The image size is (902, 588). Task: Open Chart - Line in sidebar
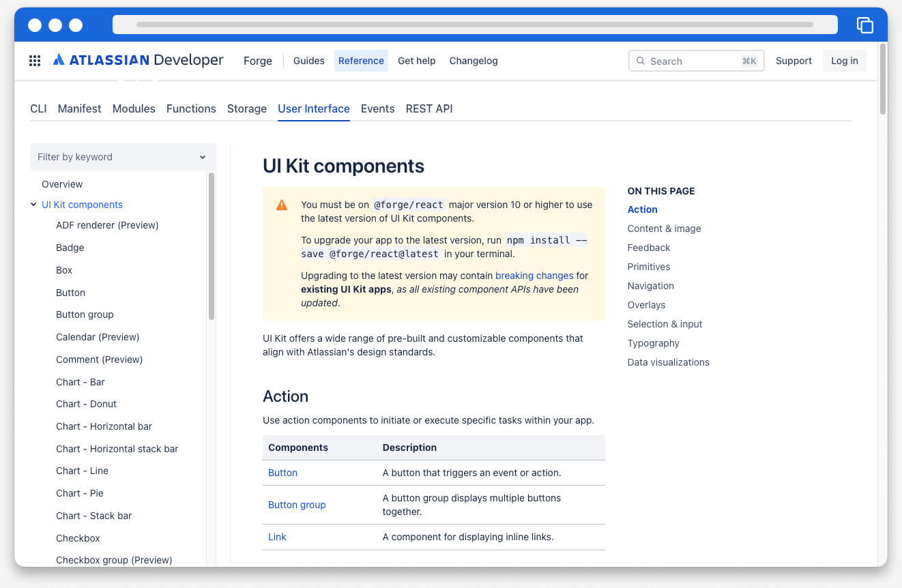[83, 471]
